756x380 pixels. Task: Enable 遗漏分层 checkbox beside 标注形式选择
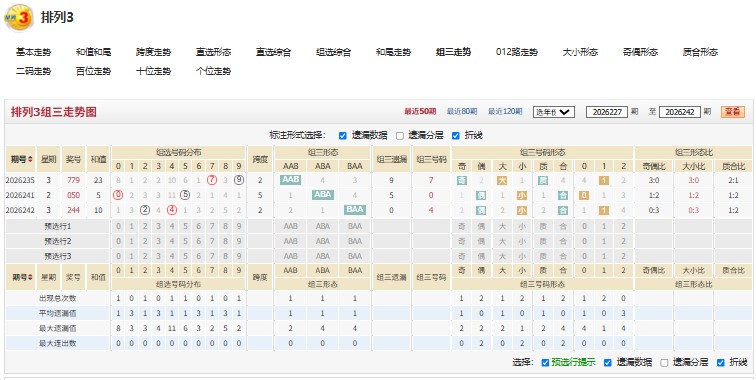coord(400,136)
